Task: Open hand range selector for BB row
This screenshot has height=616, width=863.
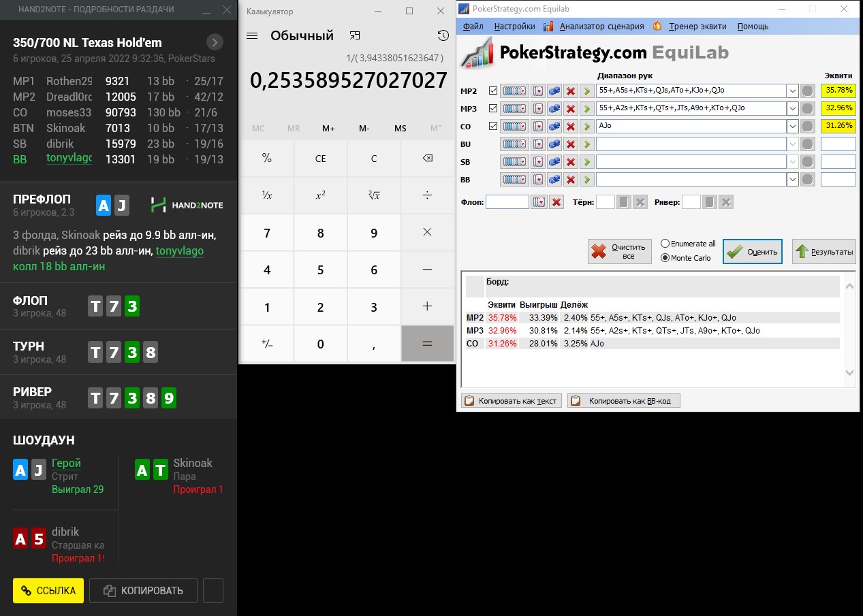Action: point(514,180)
